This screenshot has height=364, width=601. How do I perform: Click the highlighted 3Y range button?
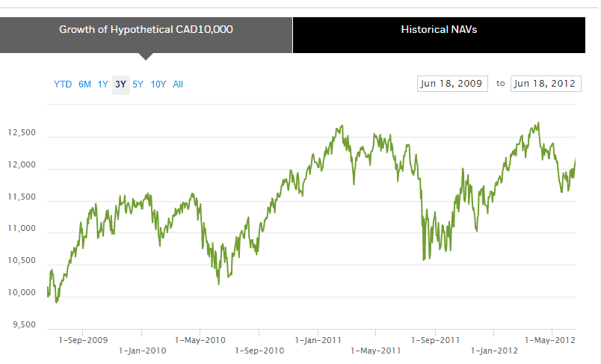pos(120,84)
